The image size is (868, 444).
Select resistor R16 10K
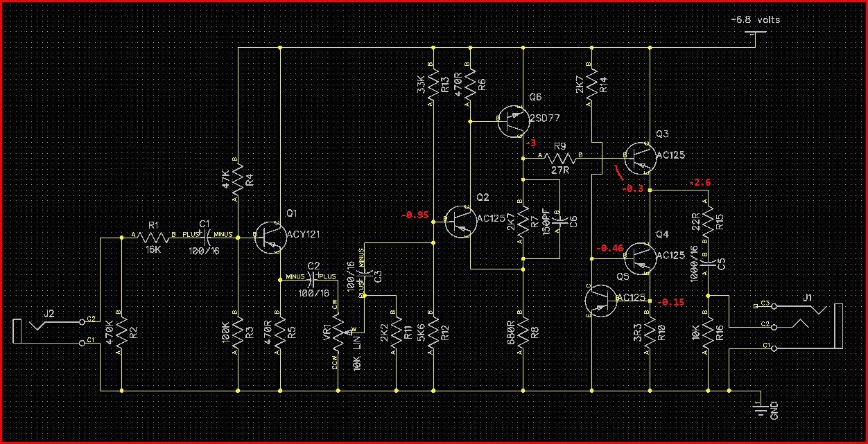tap(708, 332)
